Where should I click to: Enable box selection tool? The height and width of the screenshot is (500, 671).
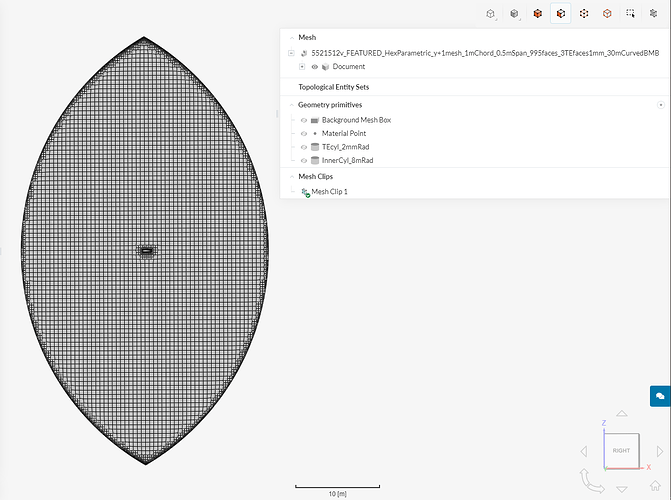pos(630,14)
